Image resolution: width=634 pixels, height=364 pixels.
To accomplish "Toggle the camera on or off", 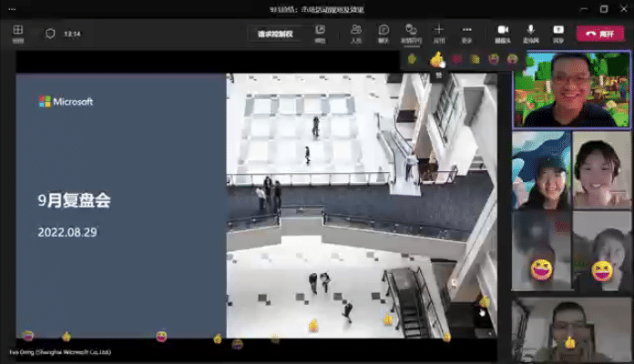I will 502,33.
